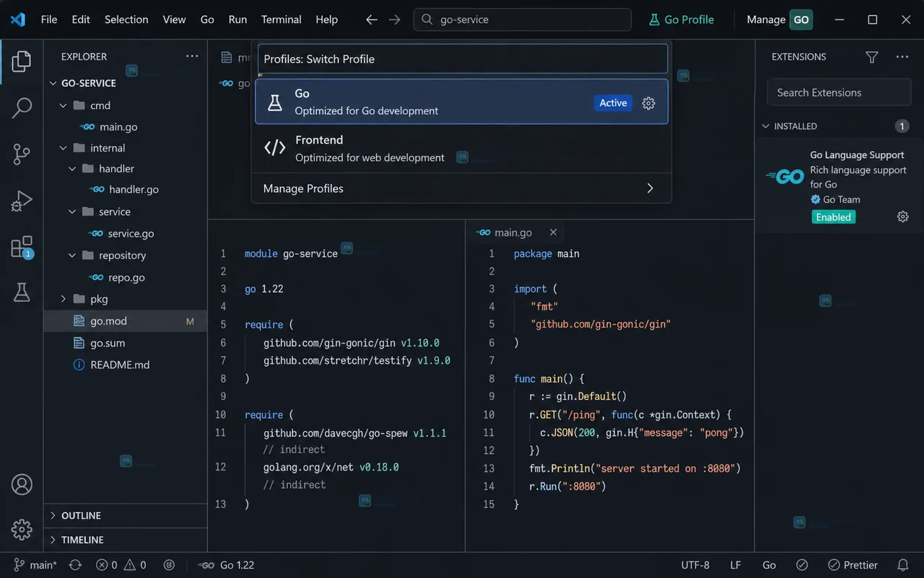Open the Run menu
This screenshot has width=924, height=578.
tap(237, 19)
